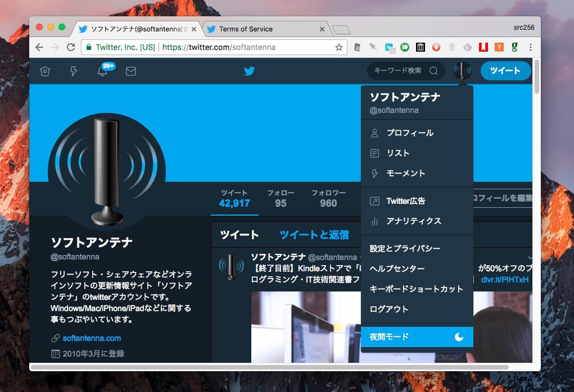Click the src256 Chrome profile name
Viewport: 574px width, 392px height.
click(x=524, y=28)
